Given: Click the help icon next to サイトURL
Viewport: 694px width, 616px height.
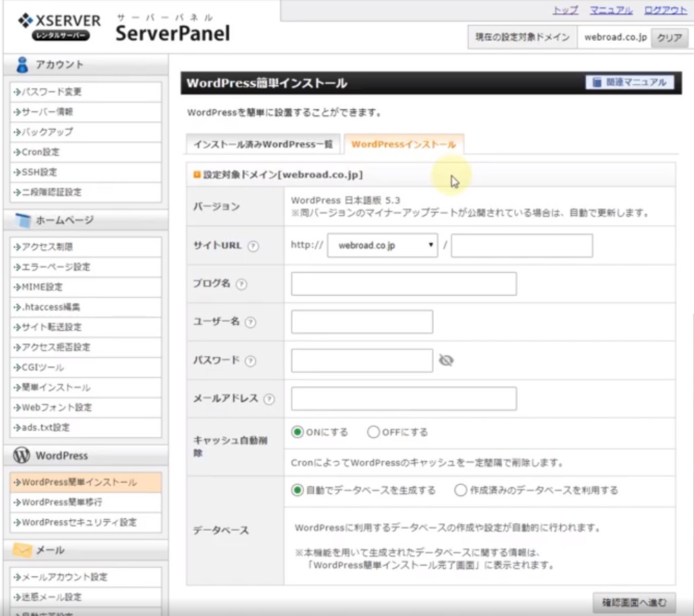Looking at the screenshot, I should coord(253,246).
